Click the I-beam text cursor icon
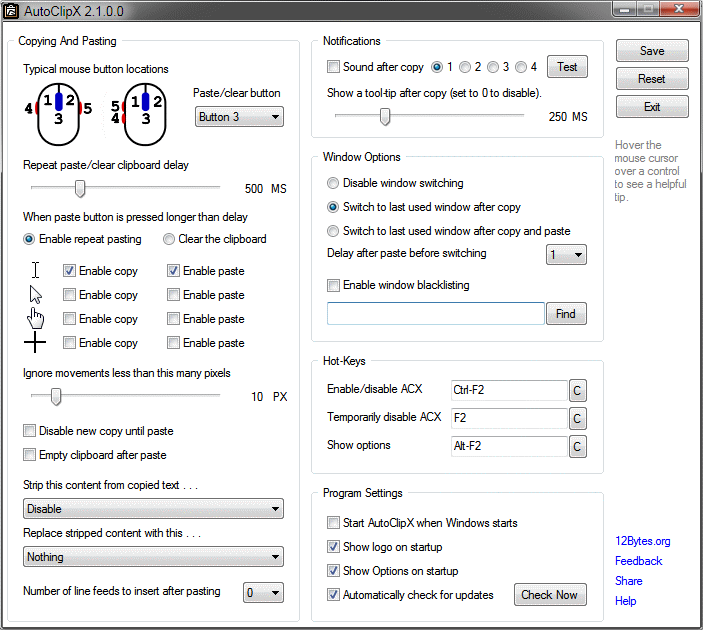The width and height of the screenshot is (703, 630). (x=35, y=270)
